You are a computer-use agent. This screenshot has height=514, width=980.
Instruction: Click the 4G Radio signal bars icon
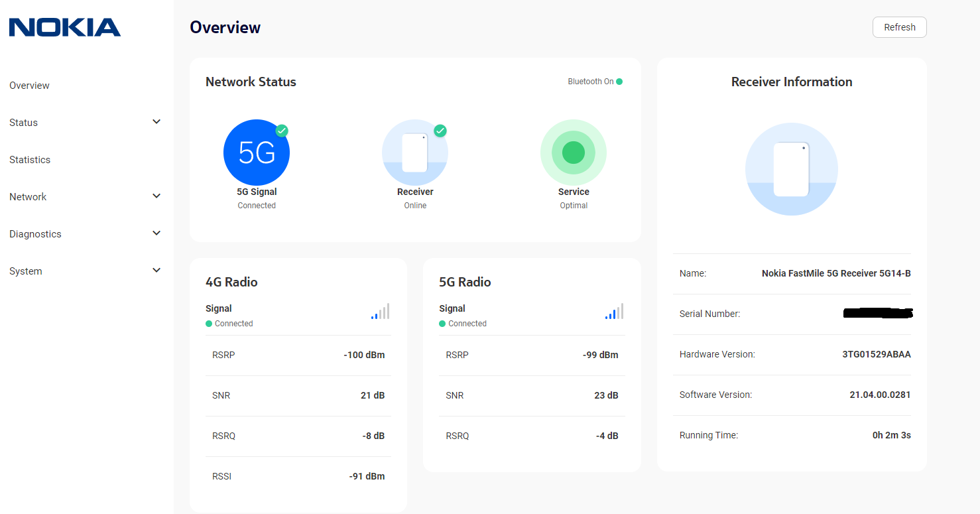tap(381, 312)
